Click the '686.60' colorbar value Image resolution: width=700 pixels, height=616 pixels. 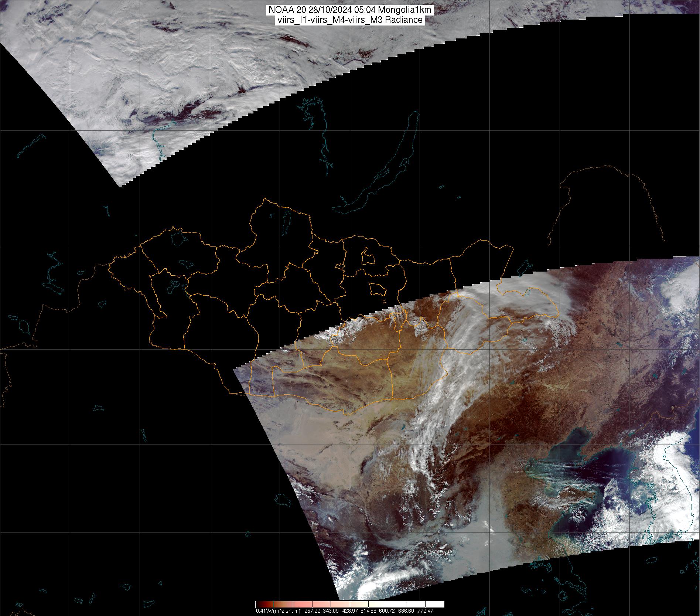pos(406,611)
